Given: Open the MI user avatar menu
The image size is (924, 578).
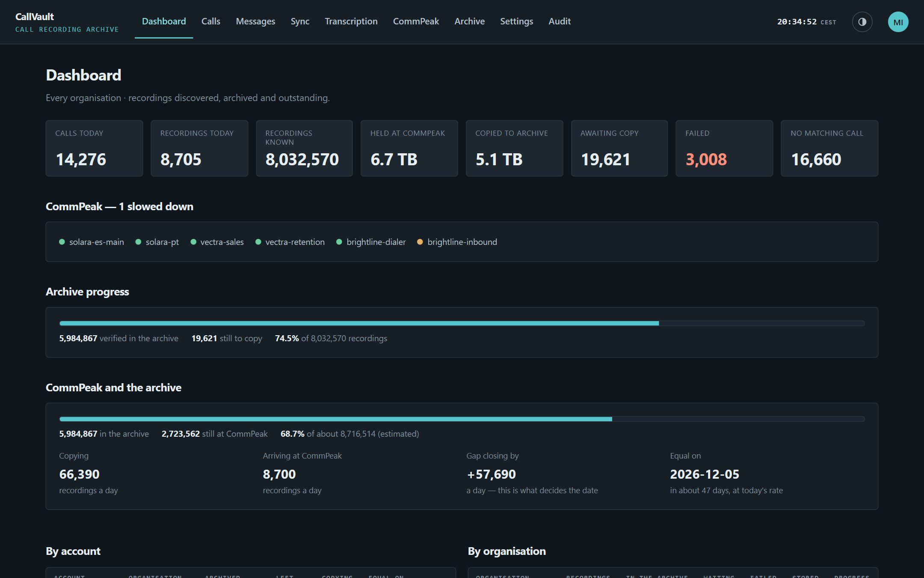Looking at the screenshot, I should point(898,22).
